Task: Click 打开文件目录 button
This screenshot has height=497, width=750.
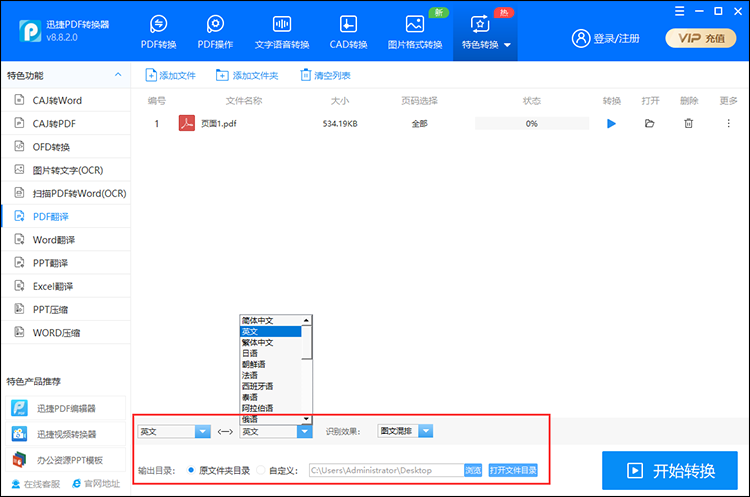Action: pos(513,470)
